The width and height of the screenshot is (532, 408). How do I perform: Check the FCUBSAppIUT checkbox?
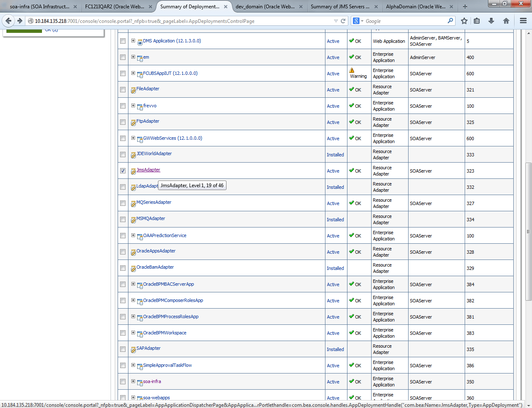pyautogui.click(x=123, y=73)
